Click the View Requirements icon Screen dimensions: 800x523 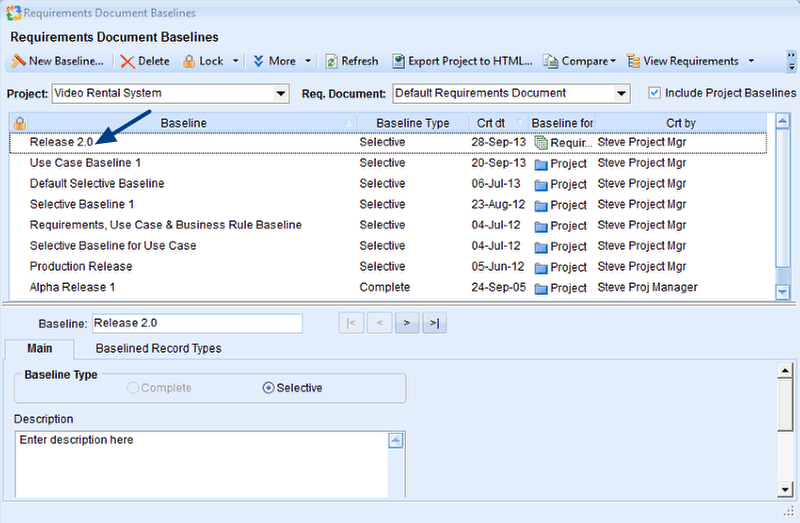633,61
